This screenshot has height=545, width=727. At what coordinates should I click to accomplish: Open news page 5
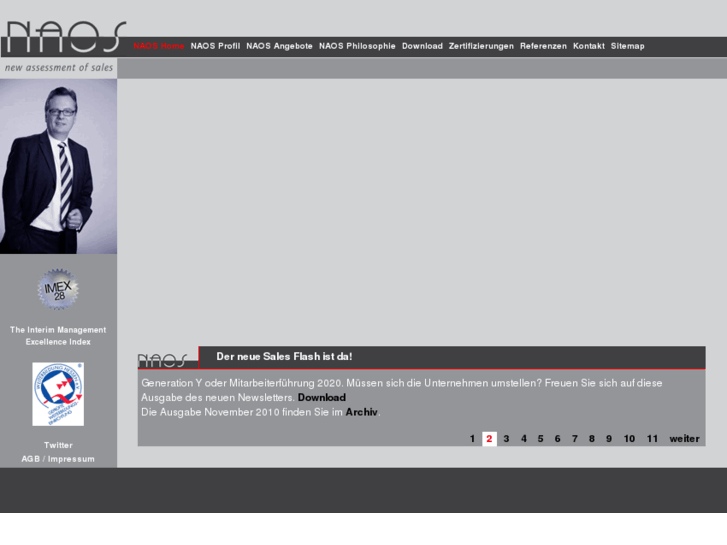click(540, 439)
